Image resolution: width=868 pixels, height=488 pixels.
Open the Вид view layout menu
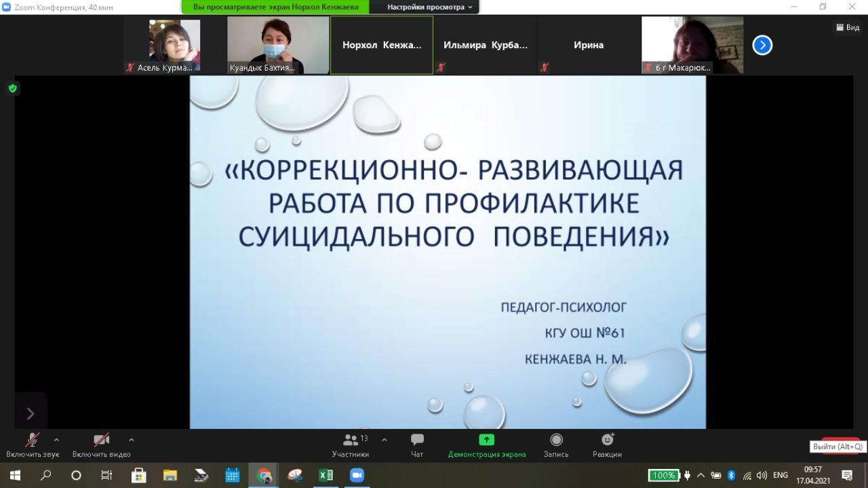pos(848,28)
